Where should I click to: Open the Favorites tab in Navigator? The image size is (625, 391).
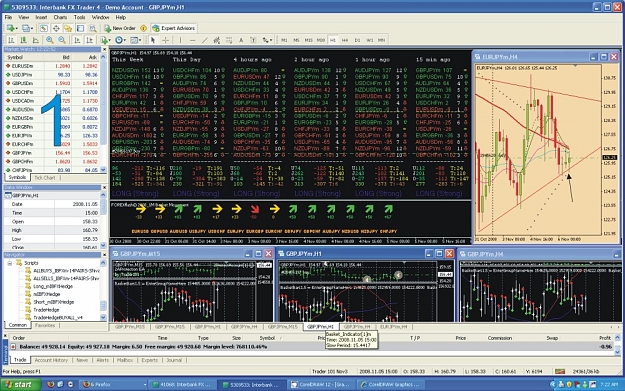coord(45,326)
